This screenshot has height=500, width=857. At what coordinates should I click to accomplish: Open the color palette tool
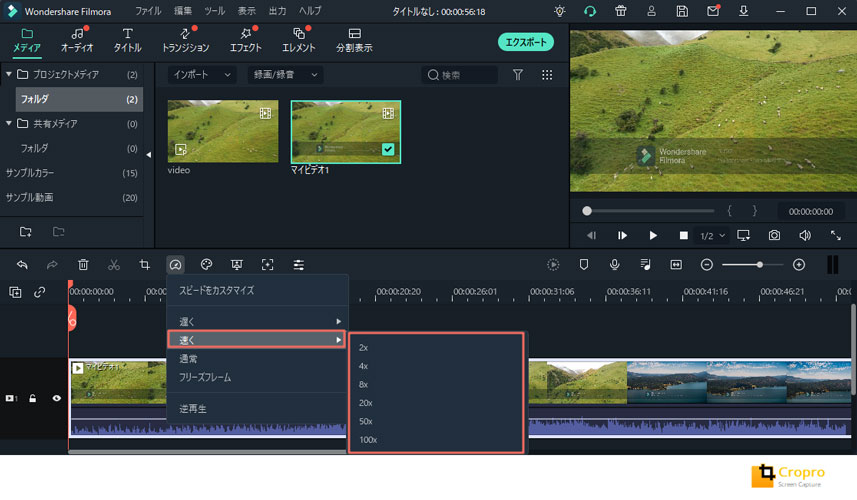coord(206,265)
